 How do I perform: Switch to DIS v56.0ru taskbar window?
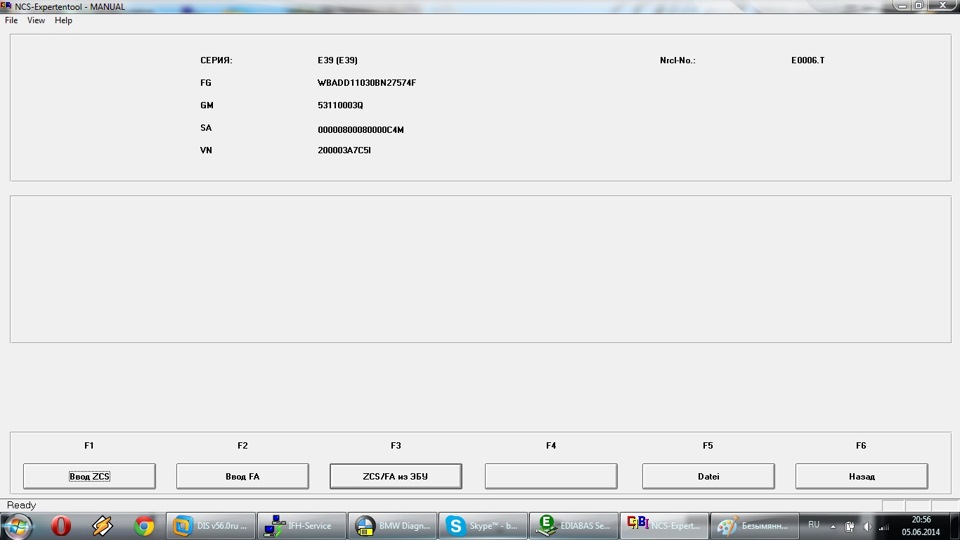[x=211, y=527]
